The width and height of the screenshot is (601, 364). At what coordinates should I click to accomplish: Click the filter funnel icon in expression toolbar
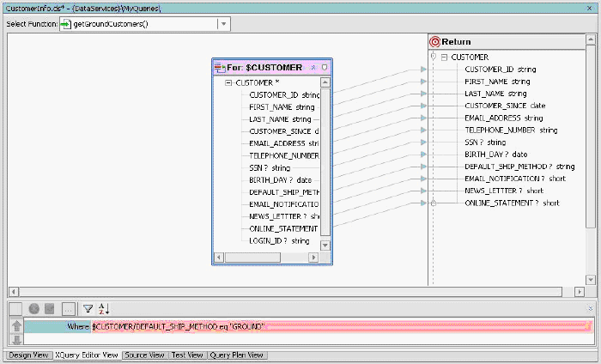[88, 308]
